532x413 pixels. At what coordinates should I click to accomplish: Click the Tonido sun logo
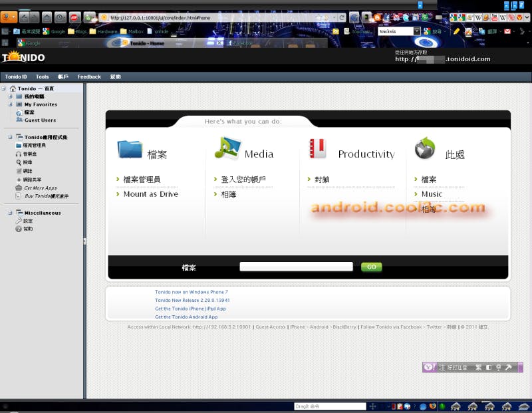(23, 57)
